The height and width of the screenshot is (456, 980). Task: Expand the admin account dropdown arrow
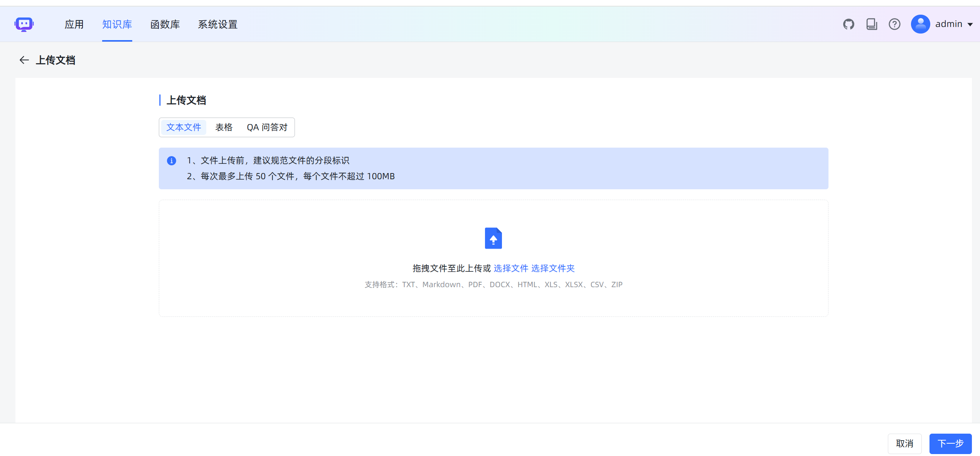coord(970,25)
